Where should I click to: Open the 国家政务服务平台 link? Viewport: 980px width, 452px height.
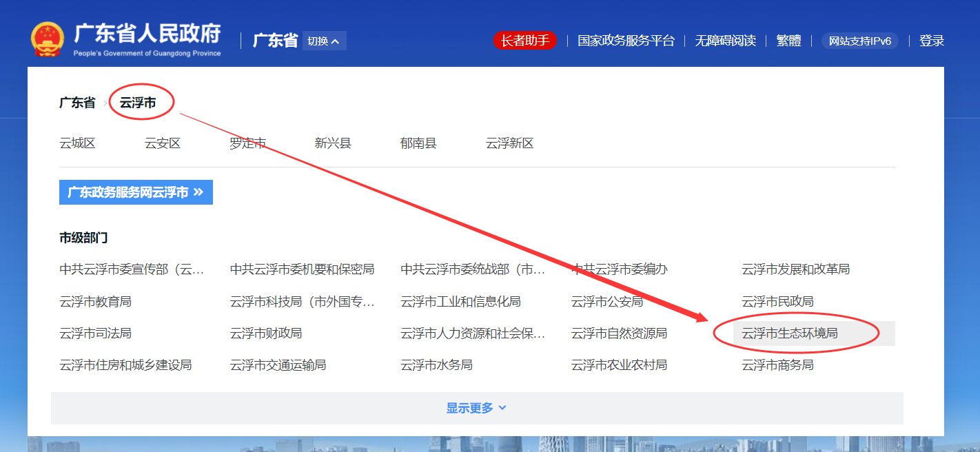click(x=626, y=41)
